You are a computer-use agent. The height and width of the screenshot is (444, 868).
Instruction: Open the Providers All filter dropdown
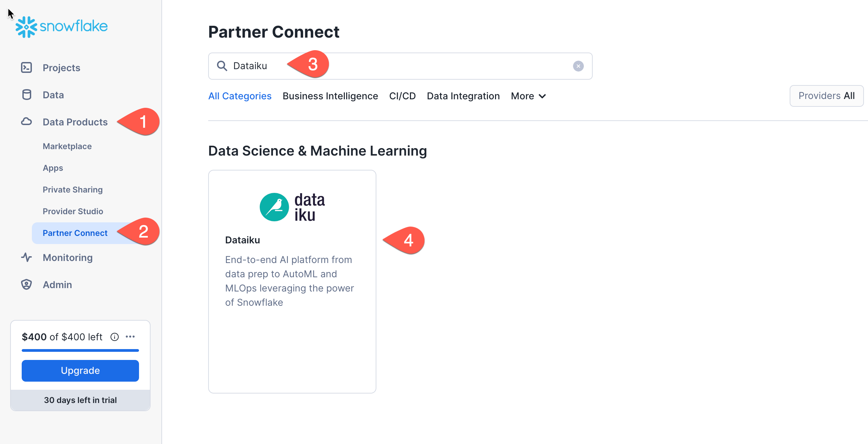[x=826, y=96]
